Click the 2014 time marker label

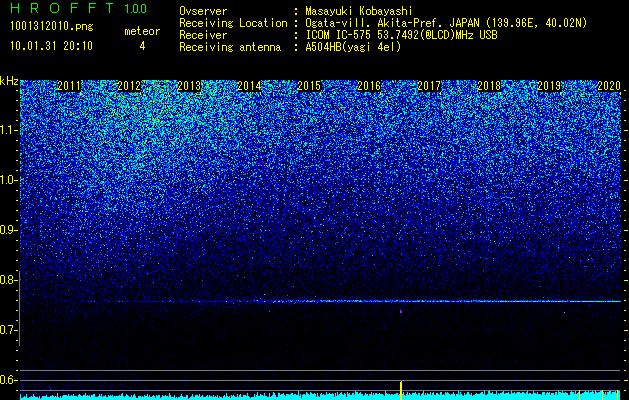249,86
